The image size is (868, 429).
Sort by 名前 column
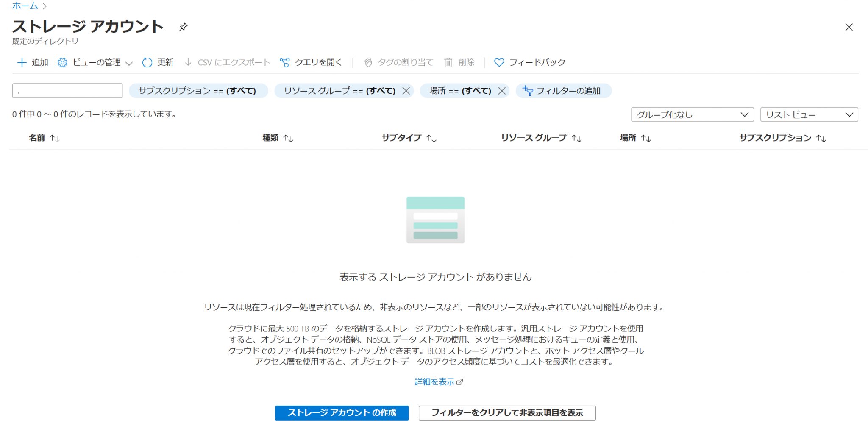(44, 138)
